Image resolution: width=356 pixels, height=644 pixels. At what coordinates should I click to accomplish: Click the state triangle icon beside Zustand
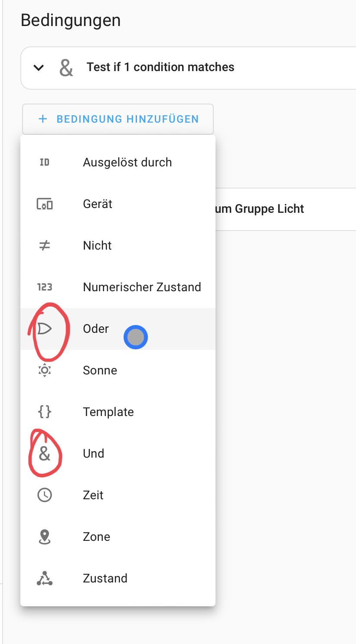45,578
